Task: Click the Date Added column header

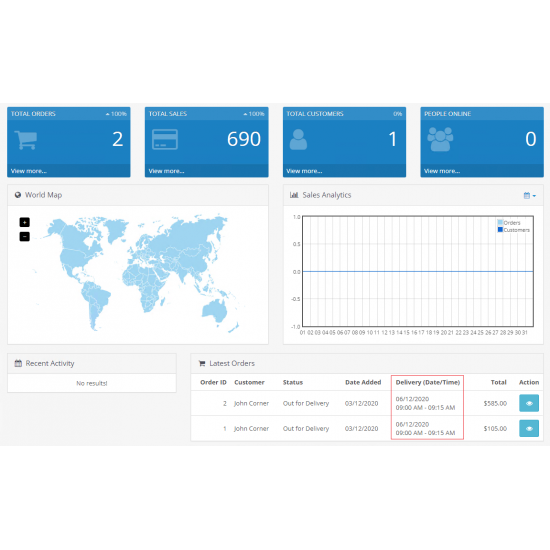Action: (363, 382)
